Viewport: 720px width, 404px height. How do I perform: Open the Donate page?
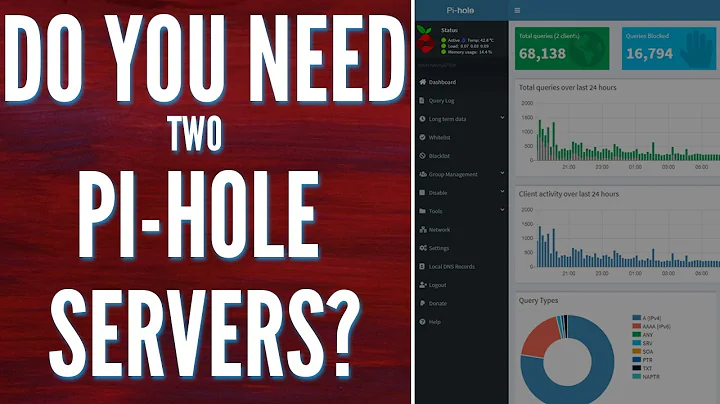pos(433,303)
